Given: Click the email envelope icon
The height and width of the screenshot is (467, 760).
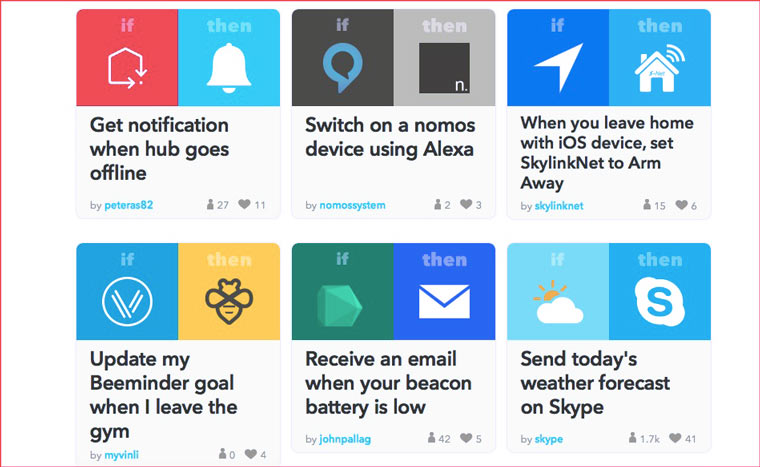Looking at the screenshot, I should pos(444,302).
